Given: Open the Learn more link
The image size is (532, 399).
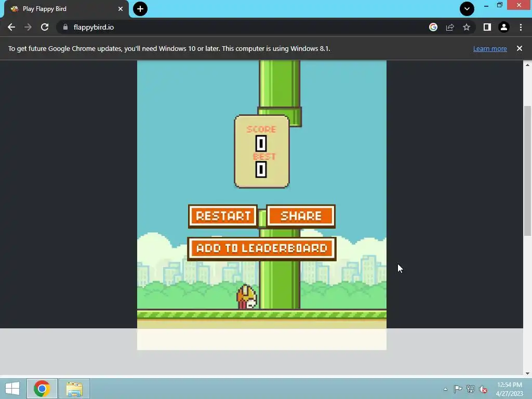Looking at the screenshot, I should 490,48.
